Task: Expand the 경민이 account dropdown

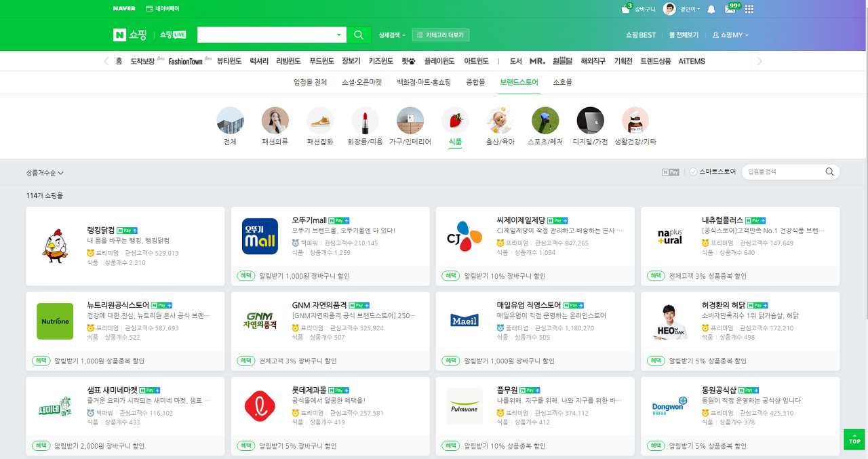Action: 690,9
